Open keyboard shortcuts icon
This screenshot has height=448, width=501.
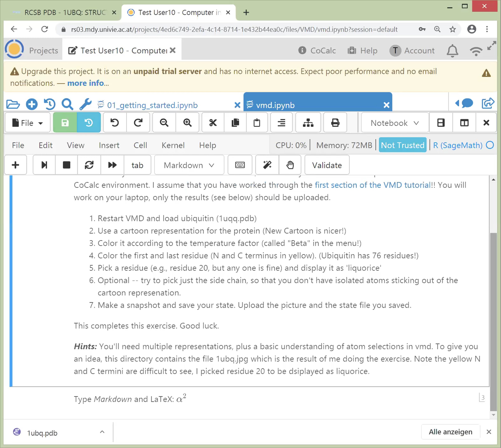coord(240,165)
